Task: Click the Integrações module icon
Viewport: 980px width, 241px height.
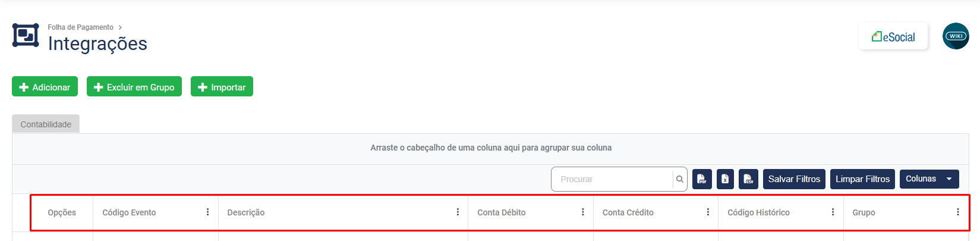Action: (x=26, y=36)
